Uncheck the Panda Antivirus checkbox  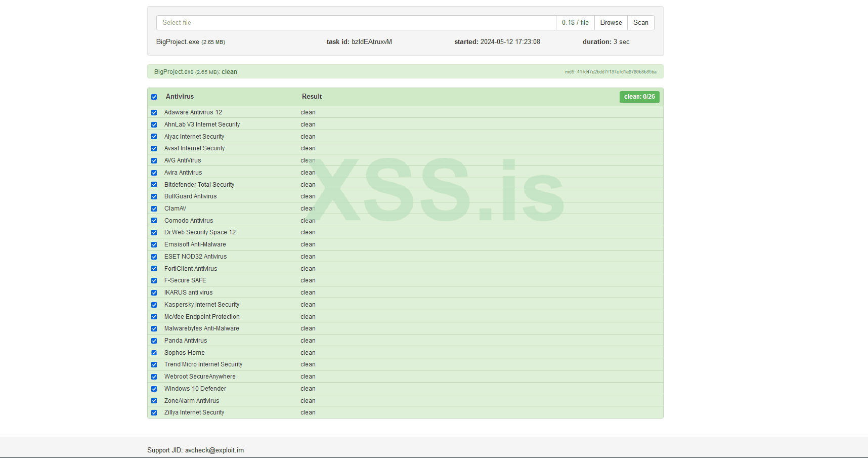[154, 341]
